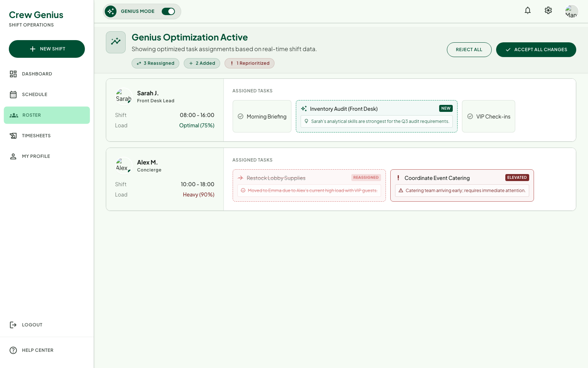Viewport: 588px width, 368px height.
Task: Go to Dashboard in sidebar
Action: point(47,74)
